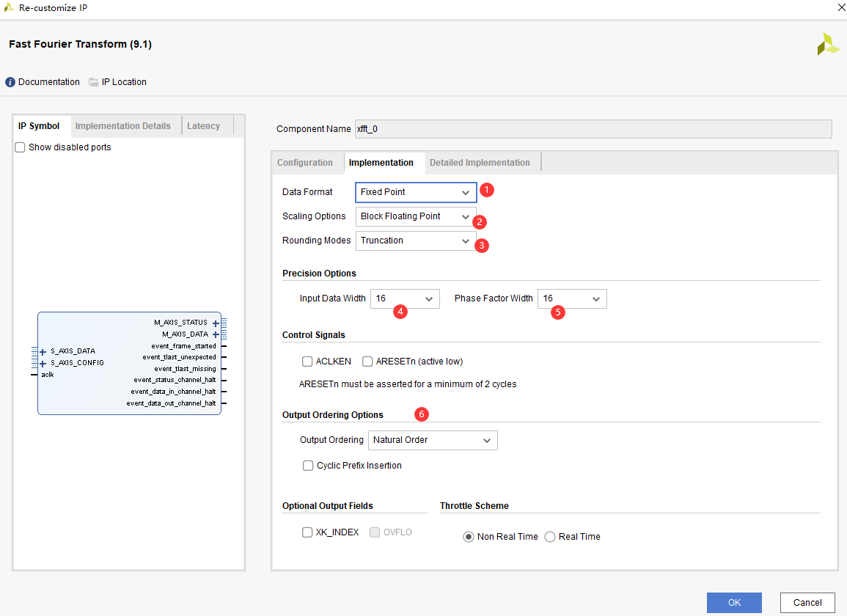Screen dimensions: 847x616
Task: Open the IP Location folder icon
Action: tap(93, 82)
